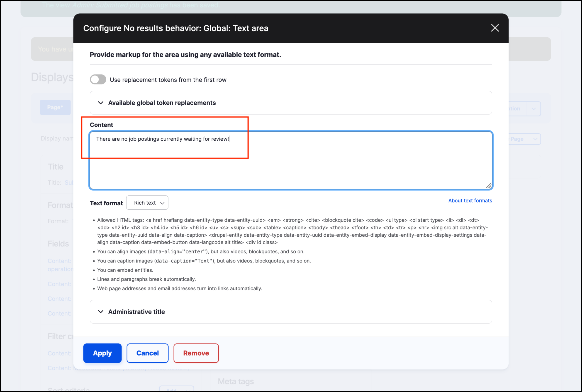Click the Text format label
This screenshot has height=392, width=582.
[x=106, y=203]
